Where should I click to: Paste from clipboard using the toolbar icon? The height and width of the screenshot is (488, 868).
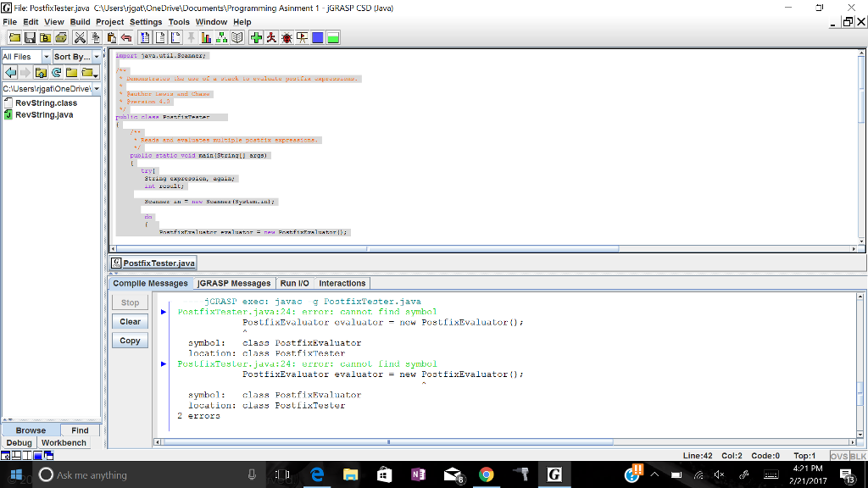111,37
